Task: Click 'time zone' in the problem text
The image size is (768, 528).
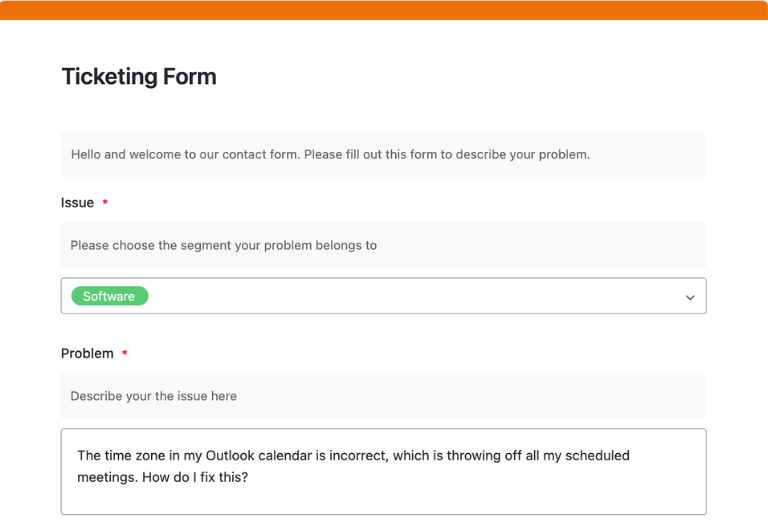Action: (135, 456)
